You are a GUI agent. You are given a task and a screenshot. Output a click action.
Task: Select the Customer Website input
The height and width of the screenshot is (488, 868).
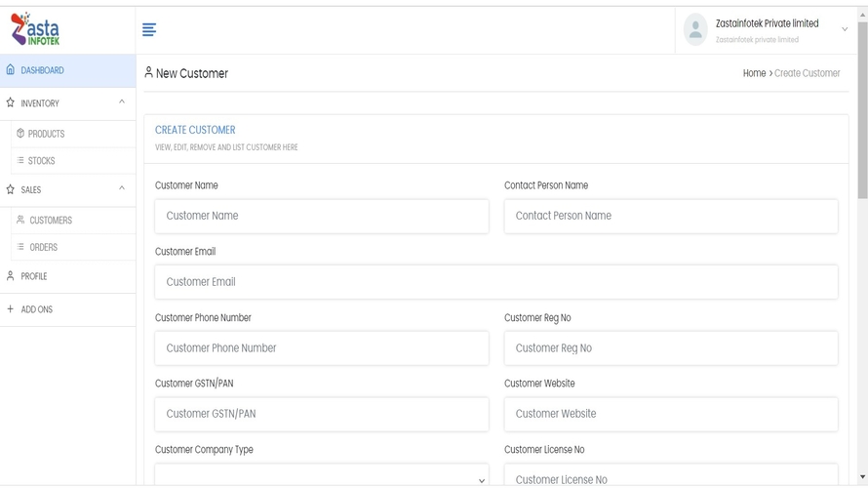click(x=671, y=414)
